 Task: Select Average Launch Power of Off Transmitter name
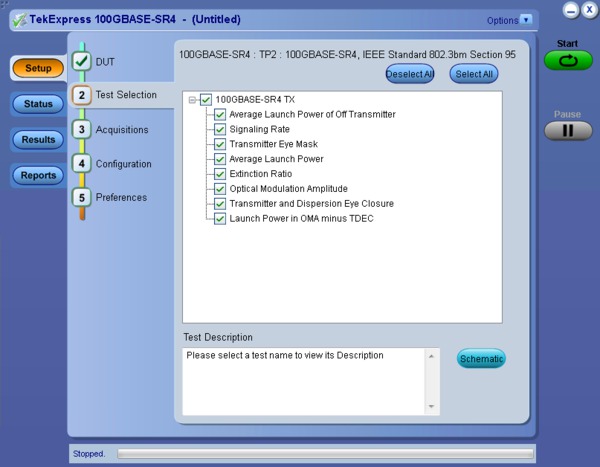312,114
